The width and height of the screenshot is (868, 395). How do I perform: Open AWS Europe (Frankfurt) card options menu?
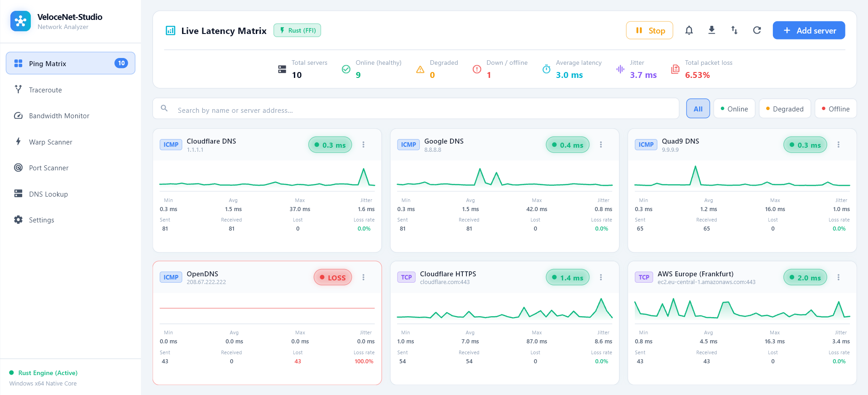(839, 277)
